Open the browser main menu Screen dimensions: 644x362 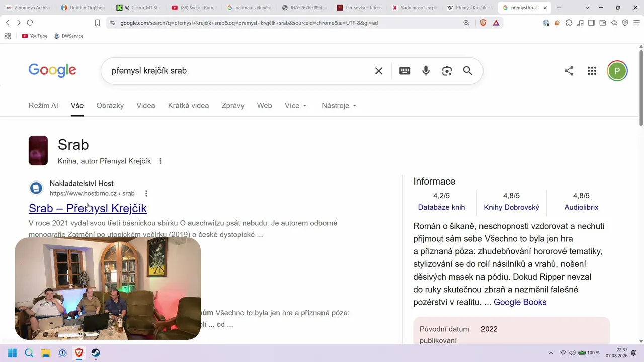[x=636, y=23]
